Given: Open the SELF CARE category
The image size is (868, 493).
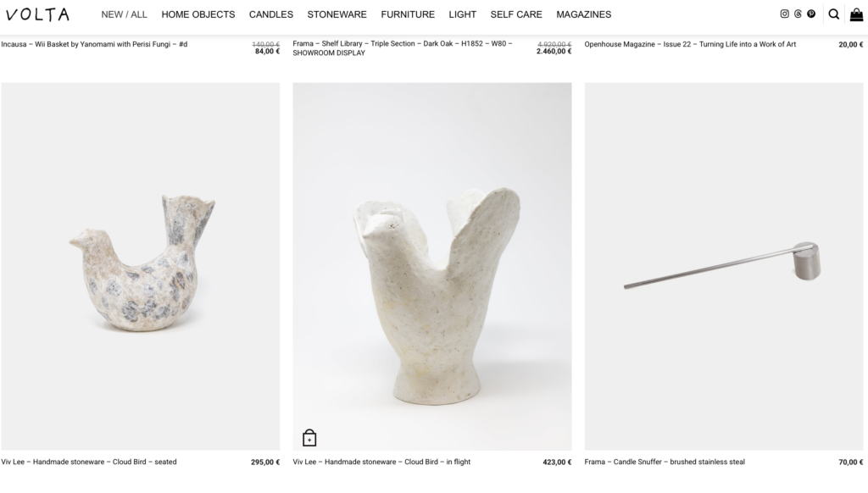Looking at the screenshot, I should 516,14.
